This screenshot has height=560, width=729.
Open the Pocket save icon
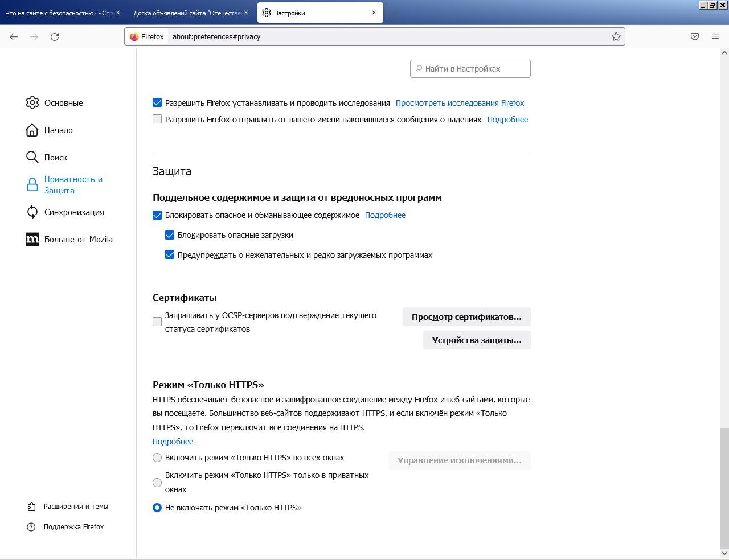tap(695, 36)
